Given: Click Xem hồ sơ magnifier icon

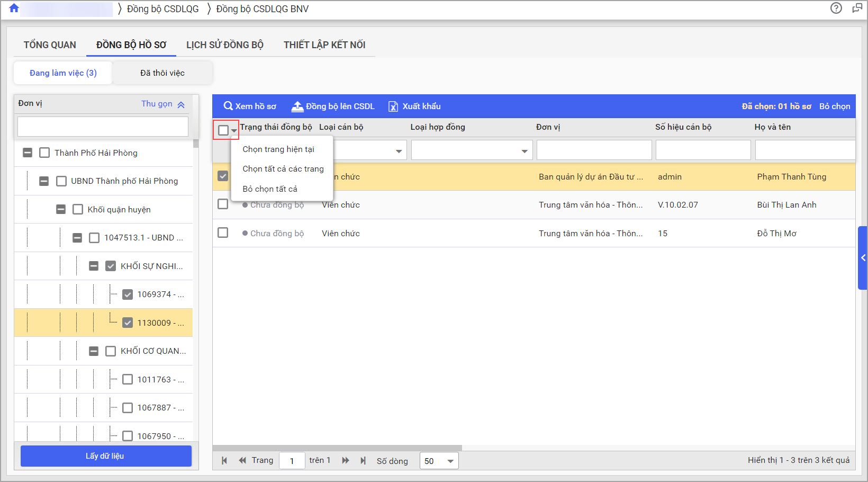Looking at the screenshot, I should click(x=228, y=106).
